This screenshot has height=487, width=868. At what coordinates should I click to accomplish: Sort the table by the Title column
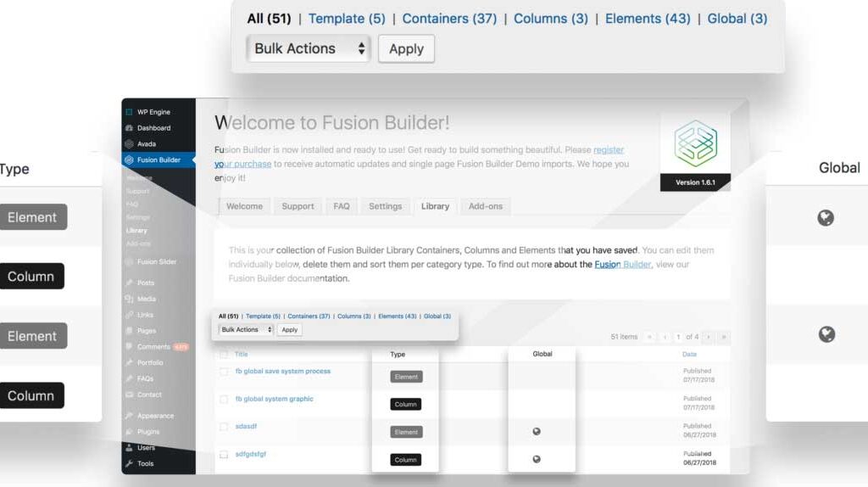pyautogui.click(x=242, y=354)
